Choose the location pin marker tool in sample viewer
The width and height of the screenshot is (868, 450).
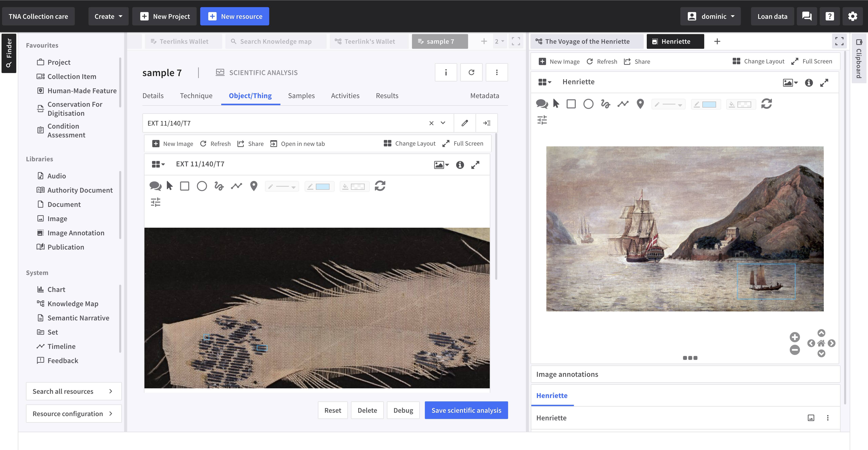[254, 186]
